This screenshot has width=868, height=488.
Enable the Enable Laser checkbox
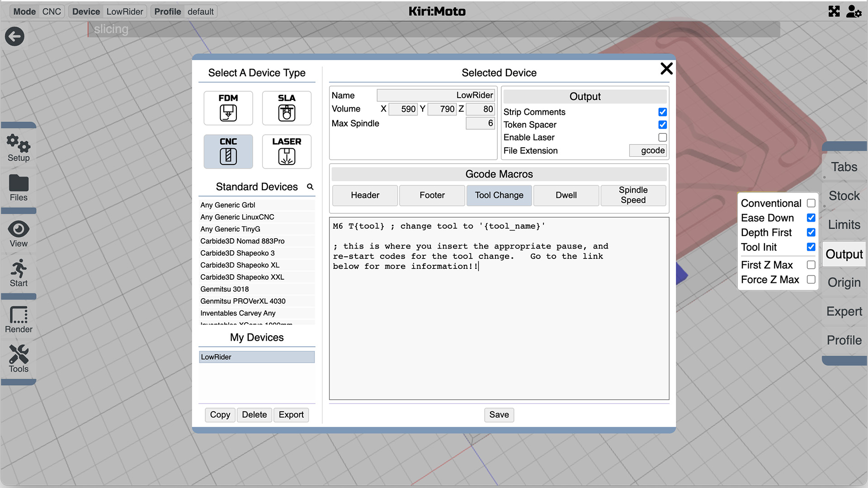[x=662, y=137]
